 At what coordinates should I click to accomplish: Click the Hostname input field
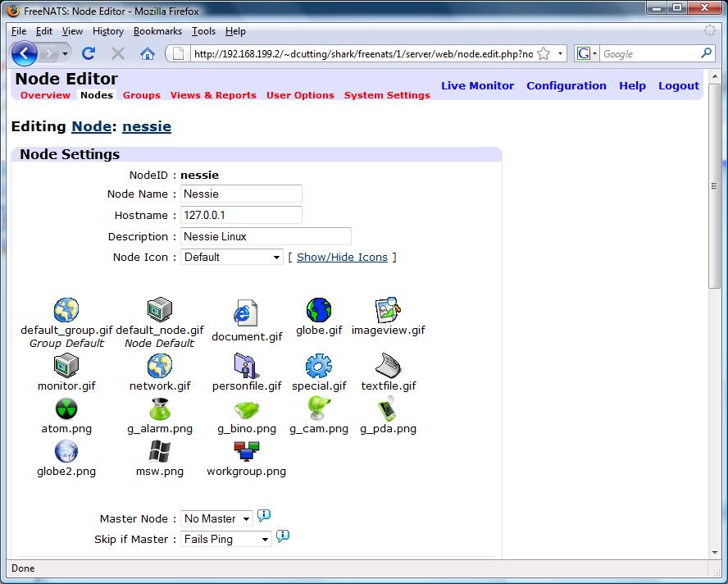[241, 215]
